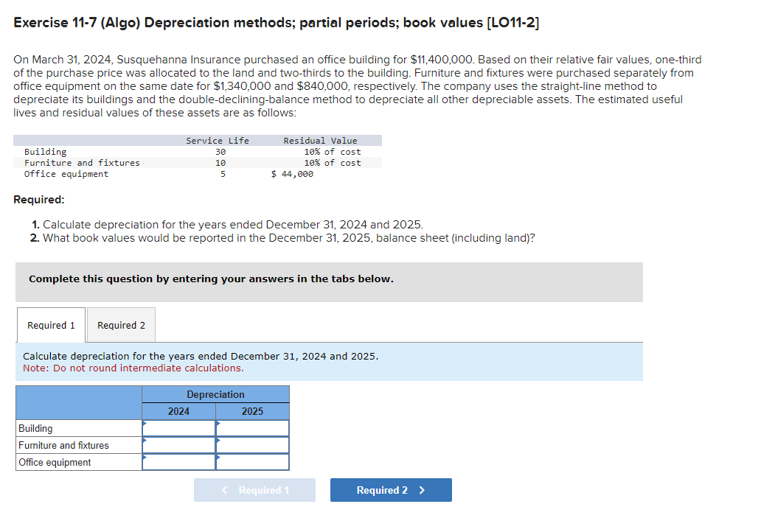The image size is (775, 532).
Task: Switch to the Required 2 tab
Action: click(120, 325)
